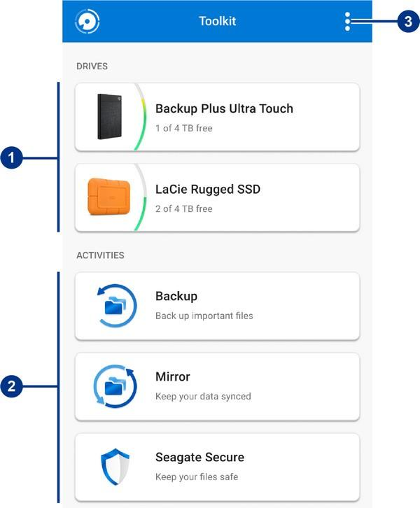This screenshot has width=420, height=508.
Task: Select the Mirror activity title
Action: (173, 377)
